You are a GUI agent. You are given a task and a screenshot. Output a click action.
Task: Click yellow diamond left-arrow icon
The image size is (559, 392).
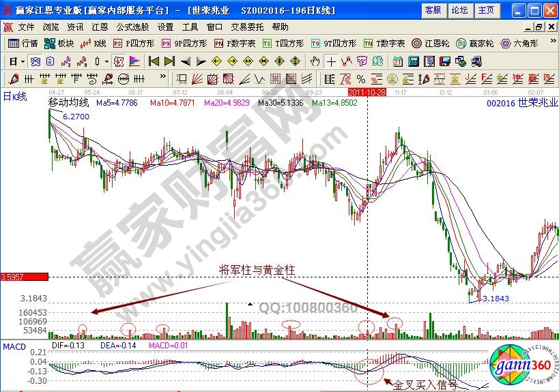(216, 61)
